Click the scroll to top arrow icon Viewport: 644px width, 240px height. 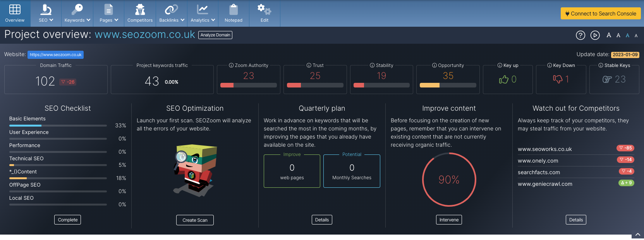(x=638, y=235)
